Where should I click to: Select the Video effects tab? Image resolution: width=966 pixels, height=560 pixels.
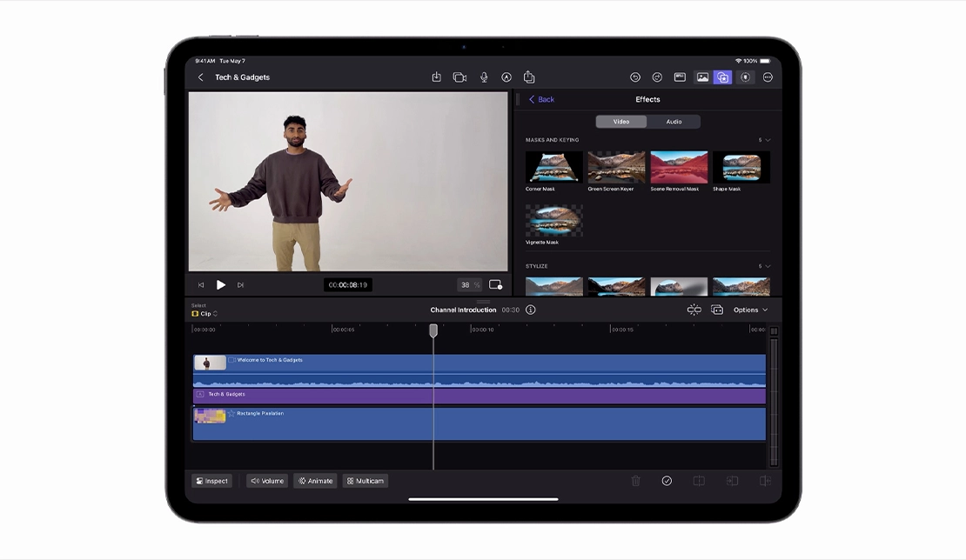click(x=621, y=122)
